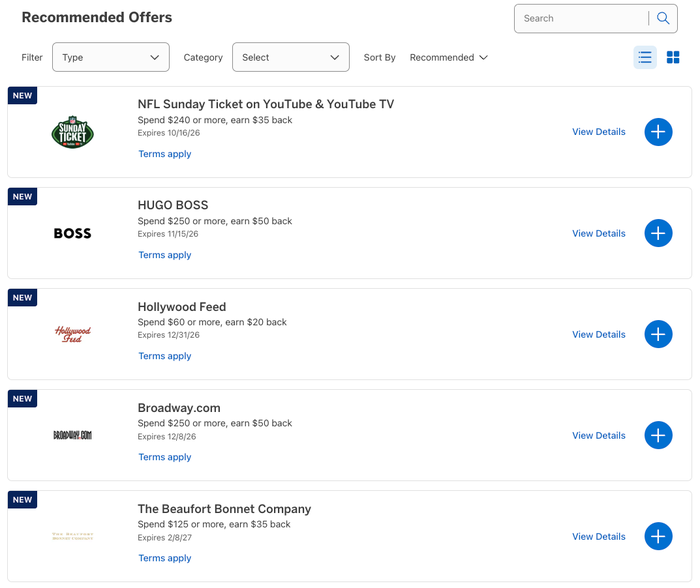The width and height of the screenshot is (700, 588).
Task: Click the NFL Sunday Ticket logo
Action: [72, 132]
